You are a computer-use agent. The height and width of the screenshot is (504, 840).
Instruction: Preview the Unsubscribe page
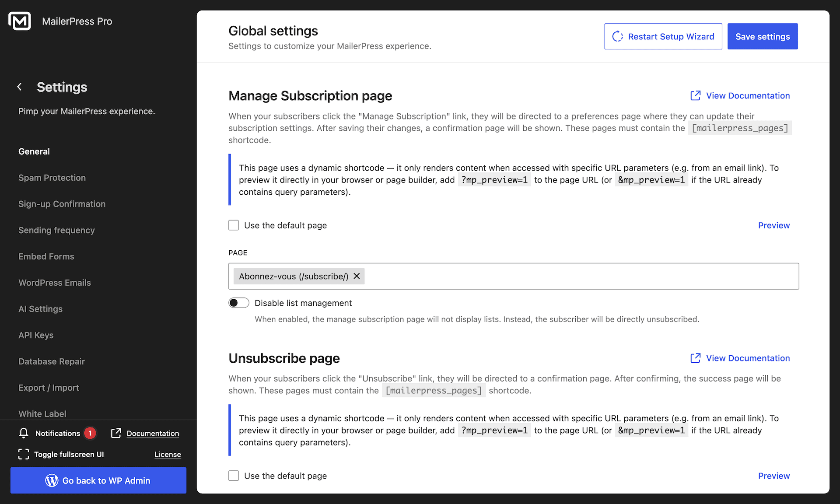coord(774,476)
